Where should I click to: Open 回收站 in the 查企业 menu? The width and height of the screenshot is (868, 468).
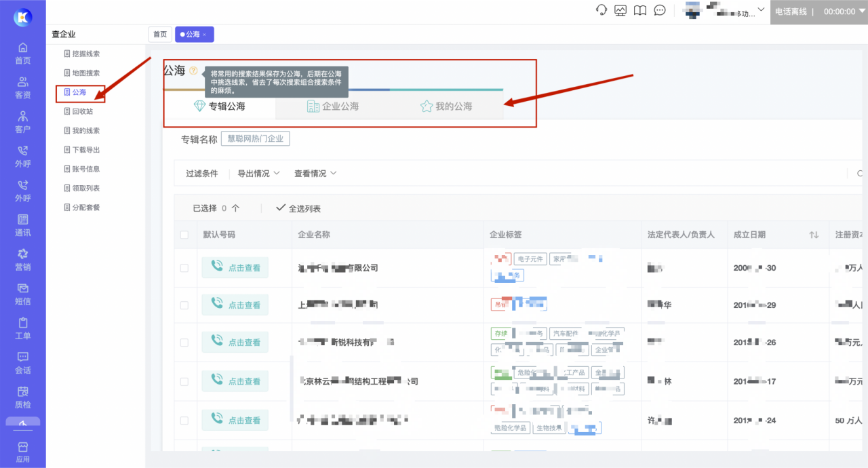[78, 111]
